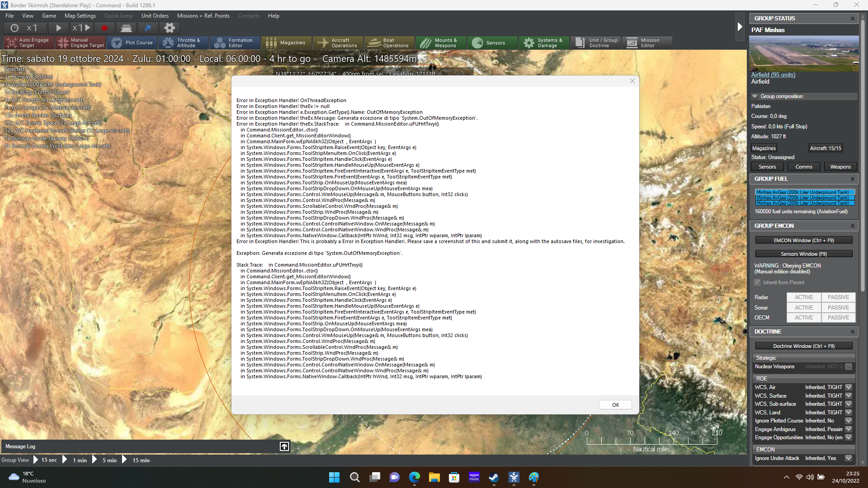Click OK in the error dialog
The image size is (868, 488).
tap(615, 405)
